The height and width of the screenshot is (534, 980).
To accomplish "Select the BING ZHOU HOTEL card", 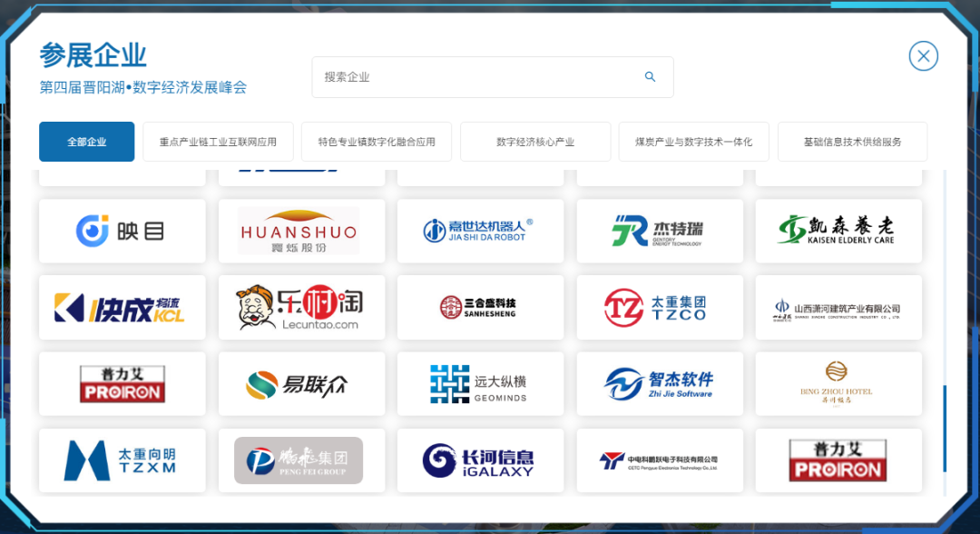I will click(838, 384).
